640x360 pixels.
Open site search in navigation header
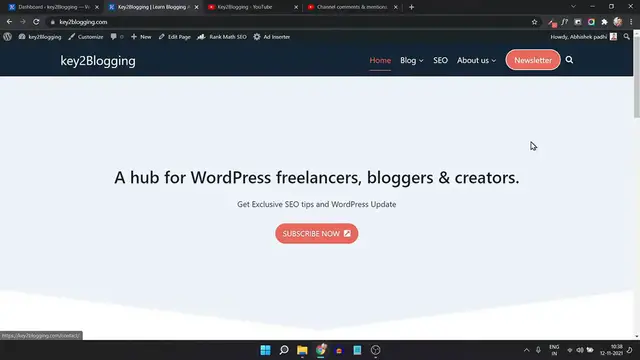[569, 60]
